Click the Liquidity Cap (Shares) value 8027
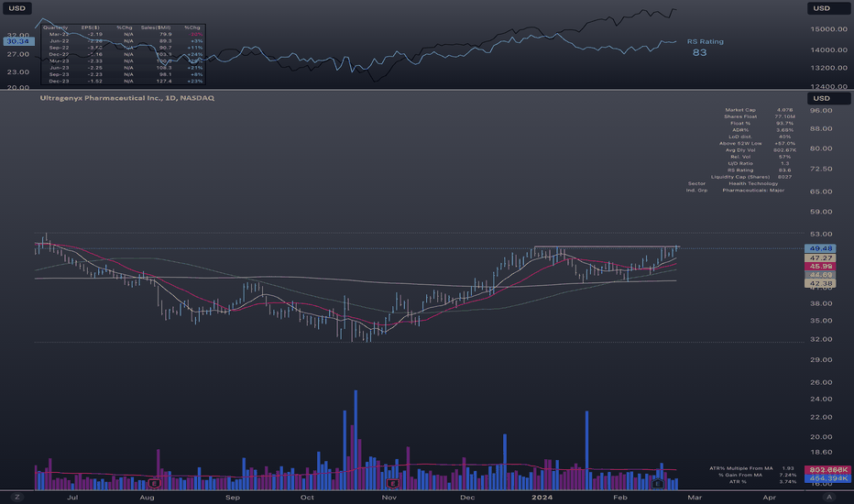Screen dimensions: 854x504 (x=784, y=177)
